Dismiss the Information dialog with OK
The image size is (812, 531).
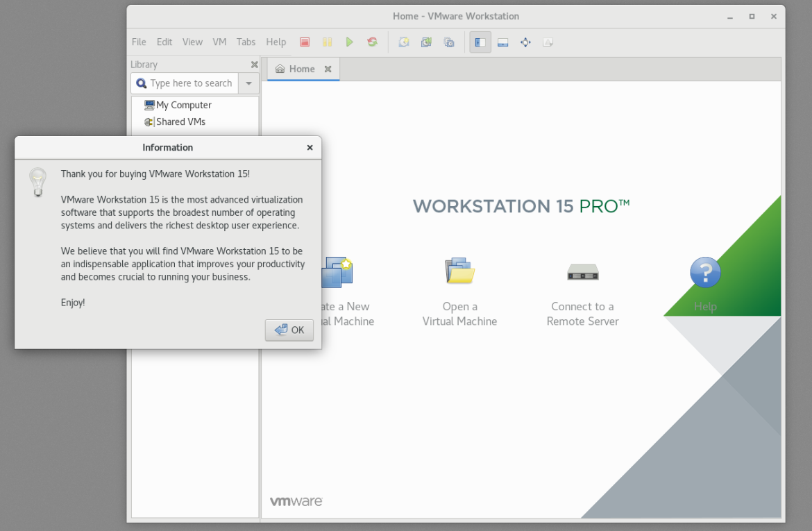tap(289, 330)
